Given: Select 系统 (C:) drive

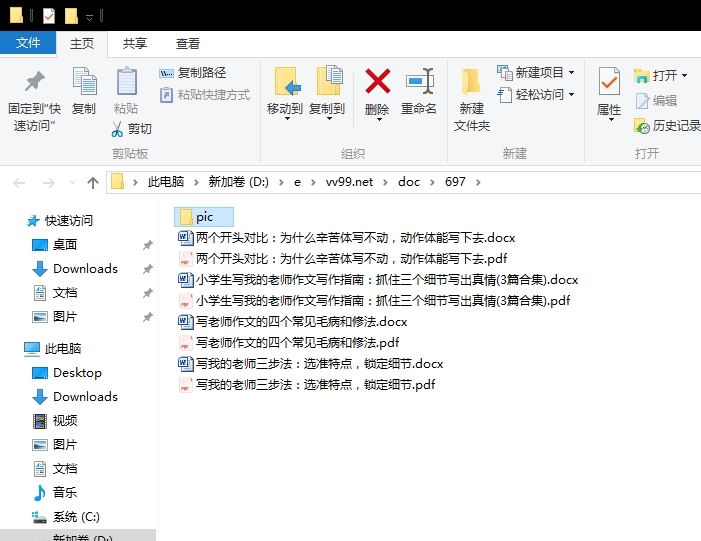Looking at the screenshot, I should click(76, 517).
